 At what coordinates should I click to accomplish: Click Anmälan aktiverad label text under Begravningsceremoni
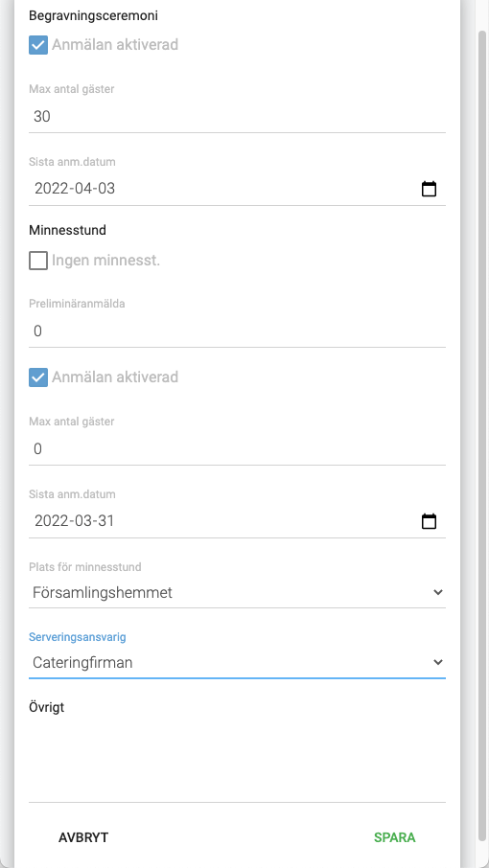(115, 45)
